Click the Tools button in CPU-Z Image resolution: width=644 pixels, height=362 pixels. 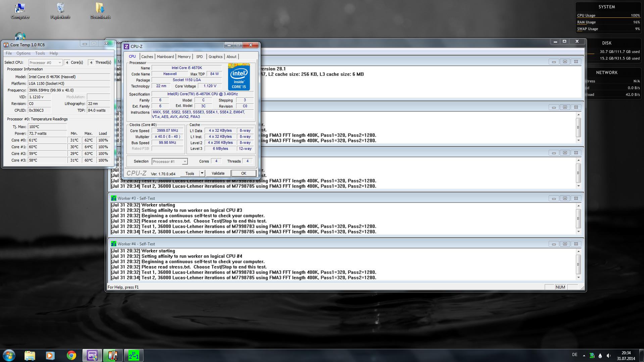coord(190,173)
